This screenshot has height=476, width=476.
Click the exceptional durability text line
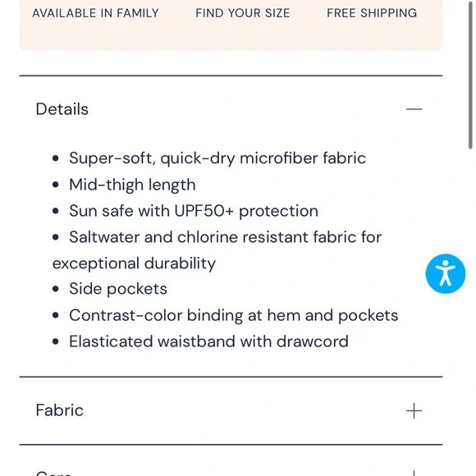coord(134,263)
